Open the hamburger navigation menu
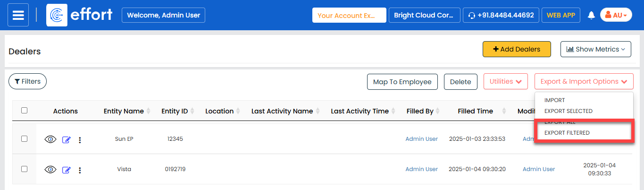Screen dimensions: 644x190 [x=18, y=15]
